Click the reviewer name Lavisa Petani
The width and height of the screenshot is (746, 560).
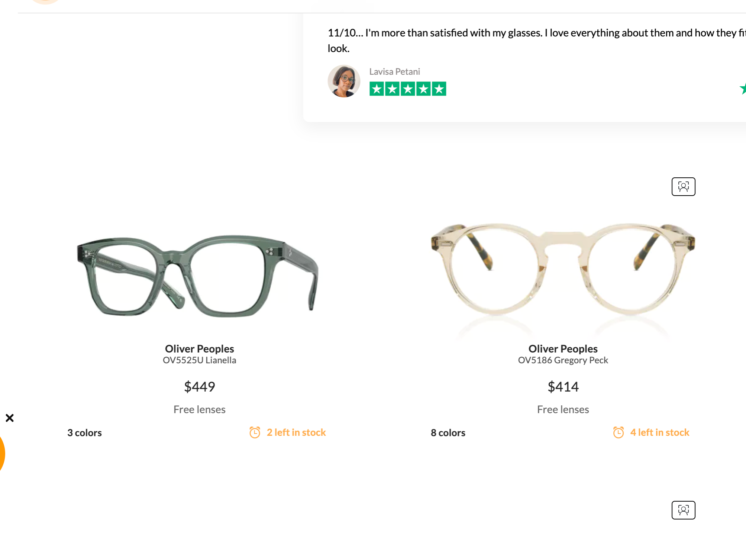point(394,71)
